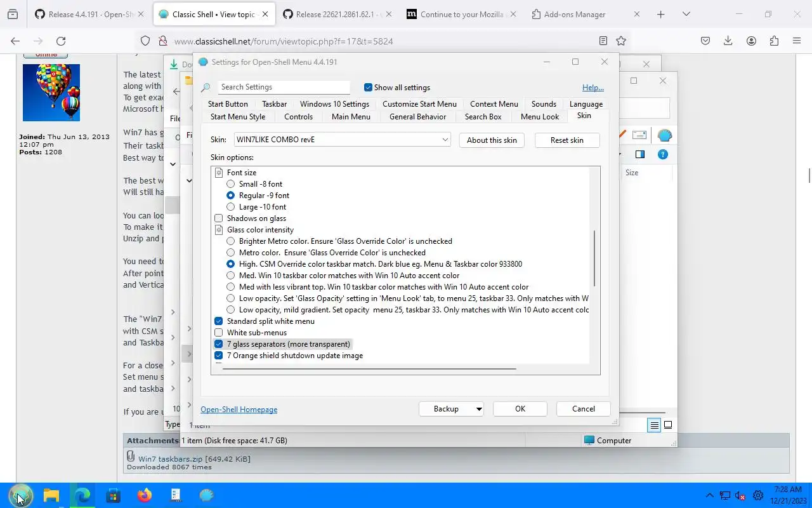The width and height of the screenshot is (812, 508).
Task: Open the Windows 10 Settings tab
Action: pos(334,104)
